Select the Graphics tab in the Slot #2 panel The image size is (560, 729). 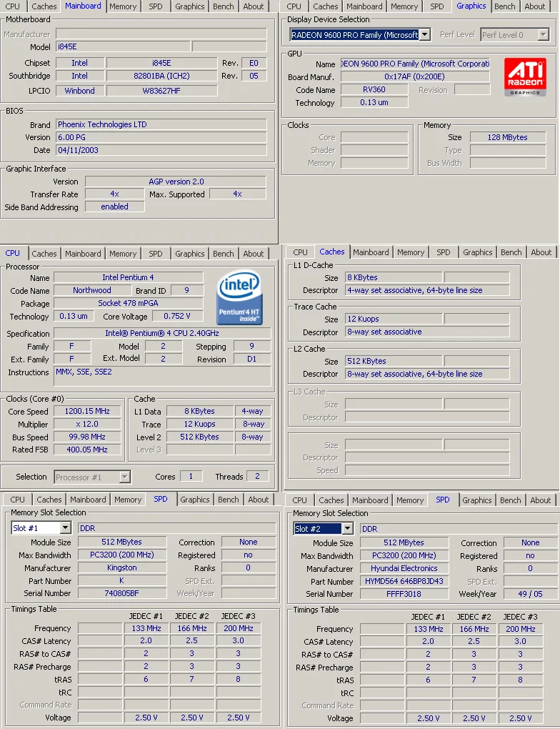coord(476,500)
